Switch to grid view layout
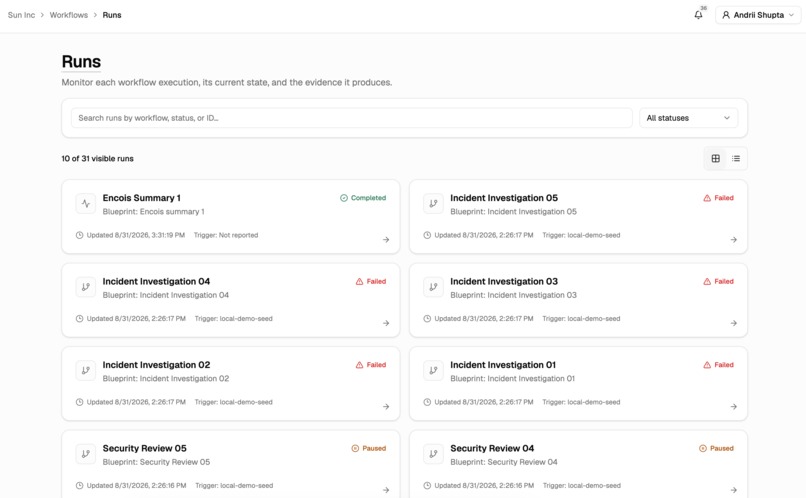 [716, 158]
